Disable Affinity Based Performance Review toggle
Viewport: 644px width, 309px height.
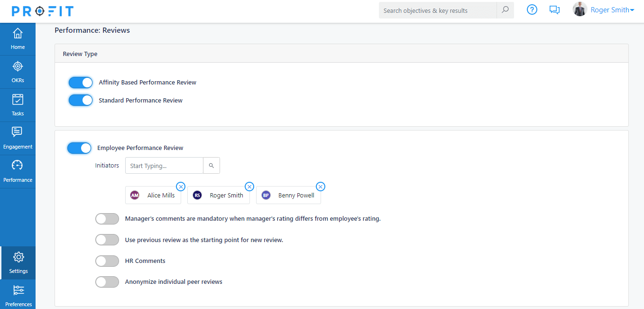[81, 83]
